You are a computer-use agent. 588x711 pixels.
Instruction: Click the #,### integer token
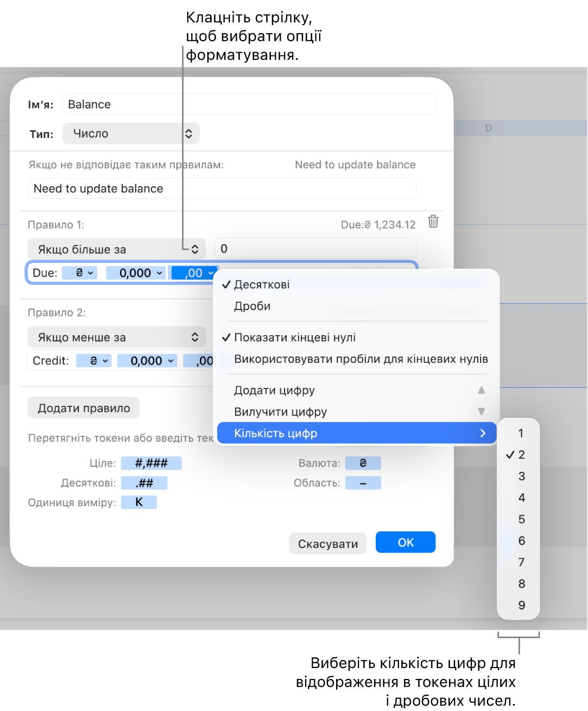151,463
